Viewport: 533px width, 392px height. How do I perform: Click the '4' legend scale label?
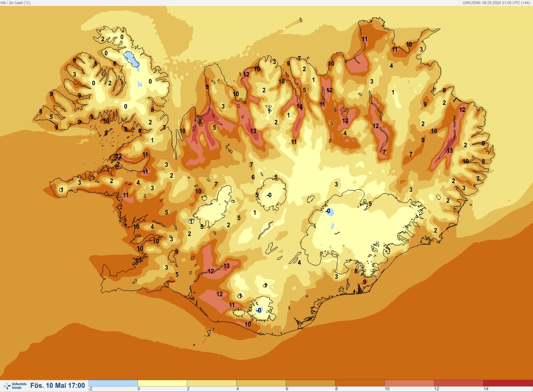coord(238,389)
